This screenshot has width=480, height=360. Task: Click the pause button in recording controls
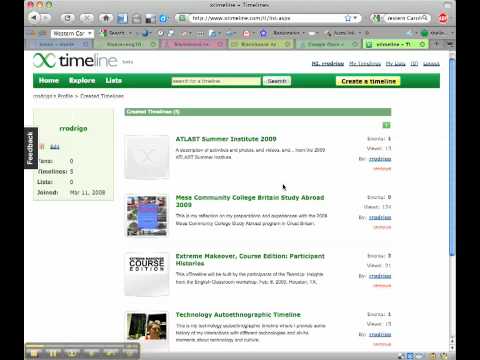click(53, 353)
